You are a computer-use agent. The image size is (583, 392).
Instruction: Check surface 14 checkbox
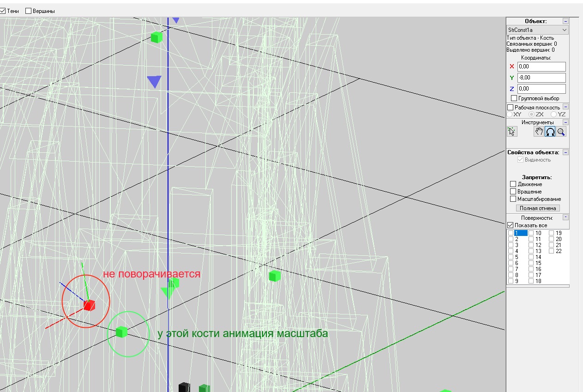point(531,257)
